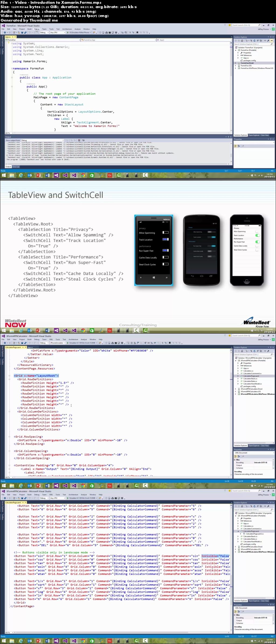
Task: Open the Build menu in FormsFun window
Action: 29,29
